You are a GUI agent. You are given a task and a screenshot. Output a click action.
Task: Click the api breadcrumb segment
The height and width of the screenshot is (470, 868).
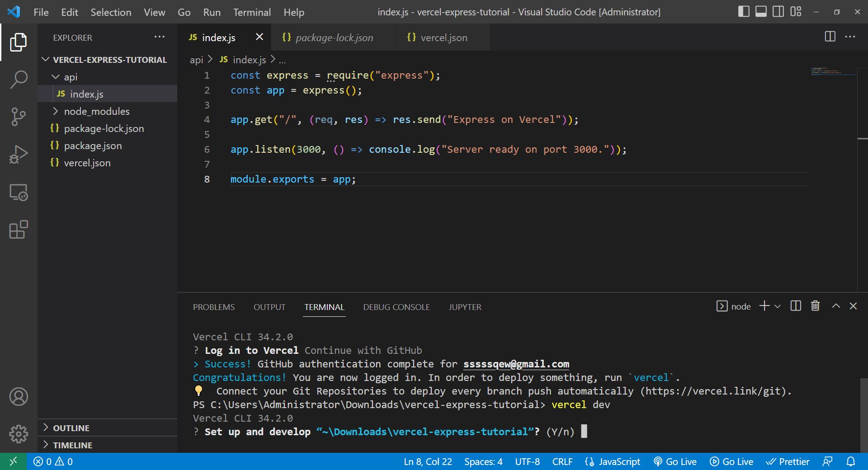click(196, 60)
